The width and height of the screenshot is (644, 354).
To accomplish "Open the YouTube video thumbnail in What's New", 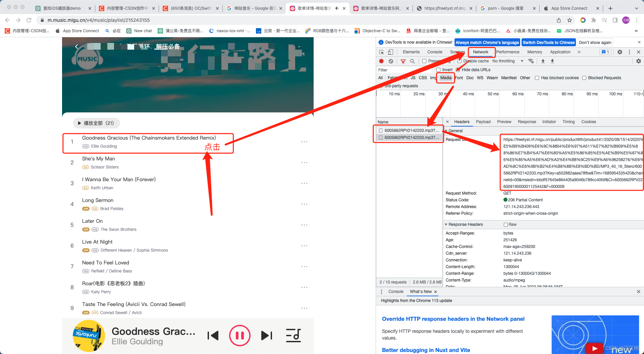I will point(595,335).
